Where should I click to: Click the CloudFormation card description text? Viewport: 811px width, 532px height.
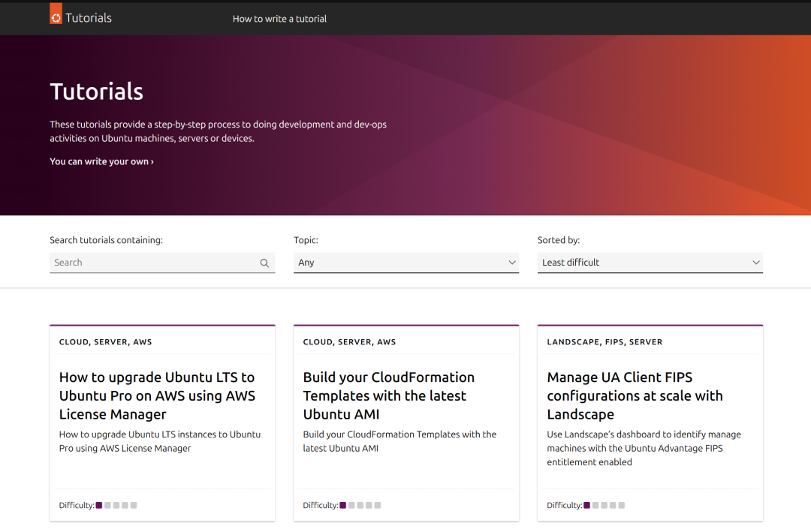tap(399, 441)
